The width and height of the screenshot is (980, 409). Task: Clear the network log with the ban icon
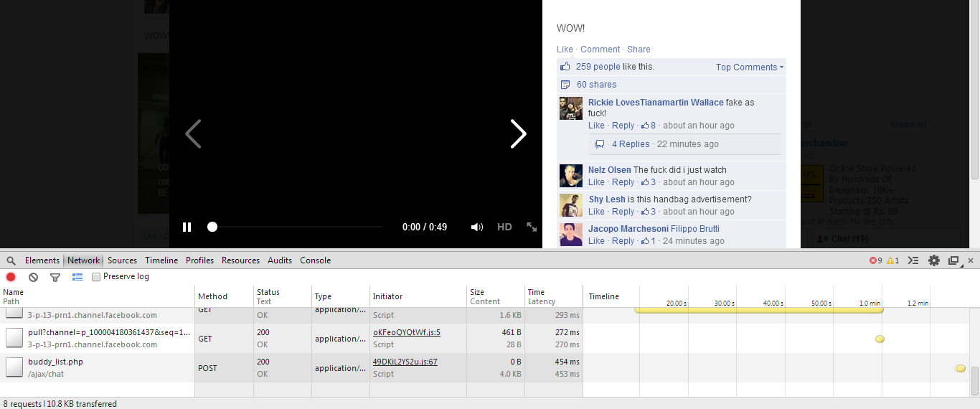pyautogui.click(x=33, y=277)
